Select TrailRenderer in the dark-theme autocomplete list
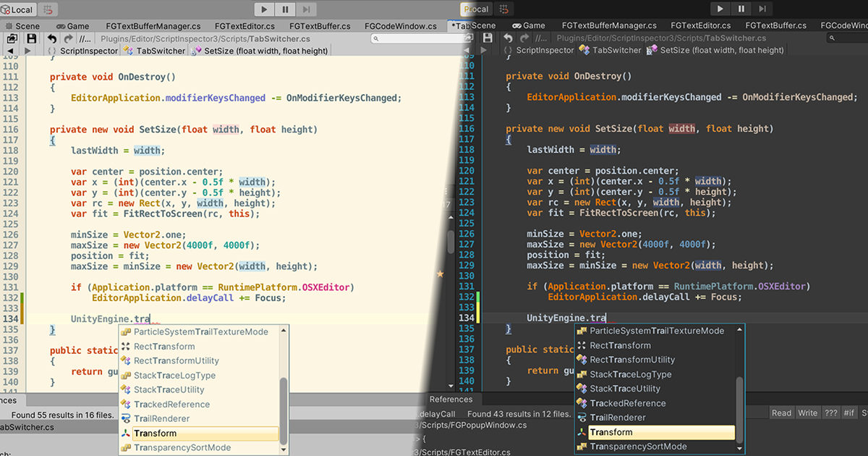Image resolution: width=868 pixels, height=456 pixels. (x=618, y=418)
